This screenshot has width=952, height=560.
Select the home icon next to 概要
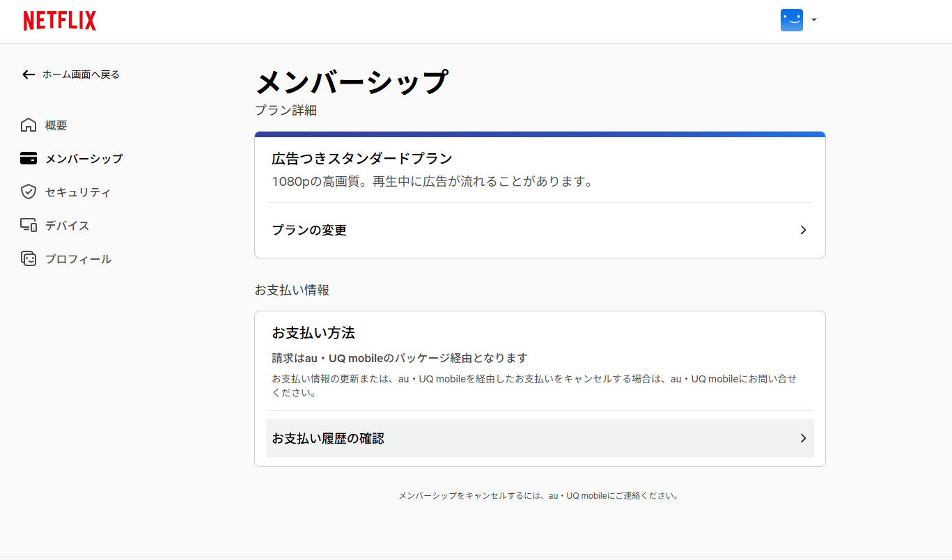point(28,125)
